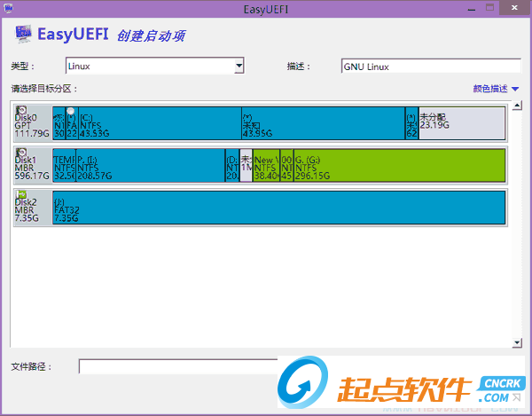Select Disk1 TEMP NTFS partition
532x416 pixels.
tap(64, 165)
